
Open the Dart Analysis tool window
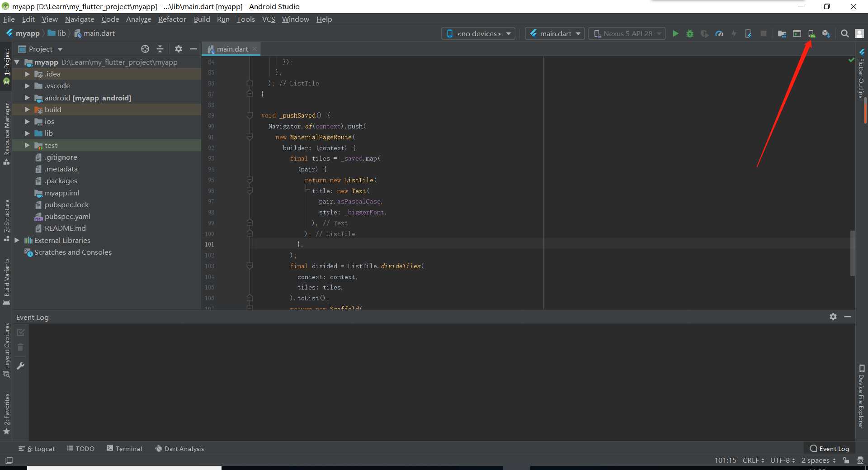pos(179,448)
